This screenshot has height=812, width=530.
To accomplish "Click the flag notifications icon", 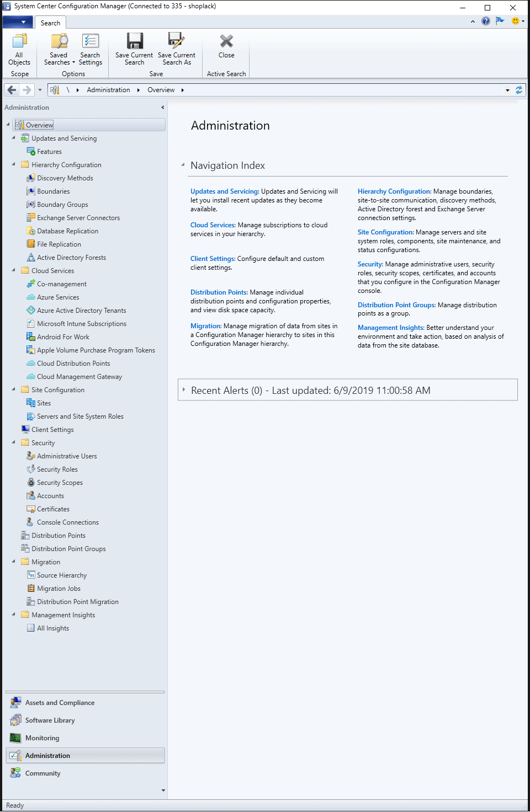I will [x=500, y=21].
